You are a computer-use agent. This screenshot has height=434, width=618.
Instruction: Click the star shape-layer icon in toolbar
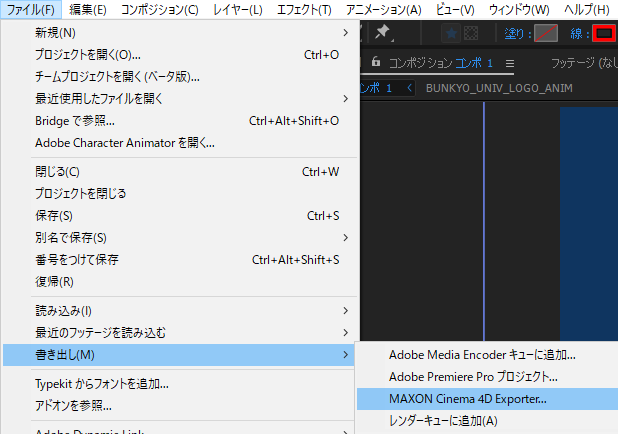click(x=451, y=34)
